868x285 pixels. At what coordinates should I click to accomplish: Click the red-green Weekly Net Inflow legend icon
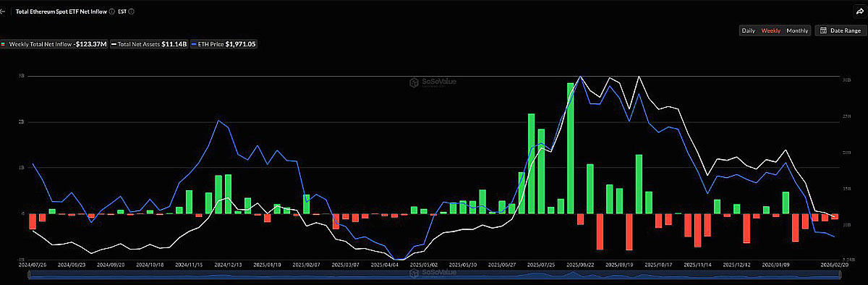(4, 44)
